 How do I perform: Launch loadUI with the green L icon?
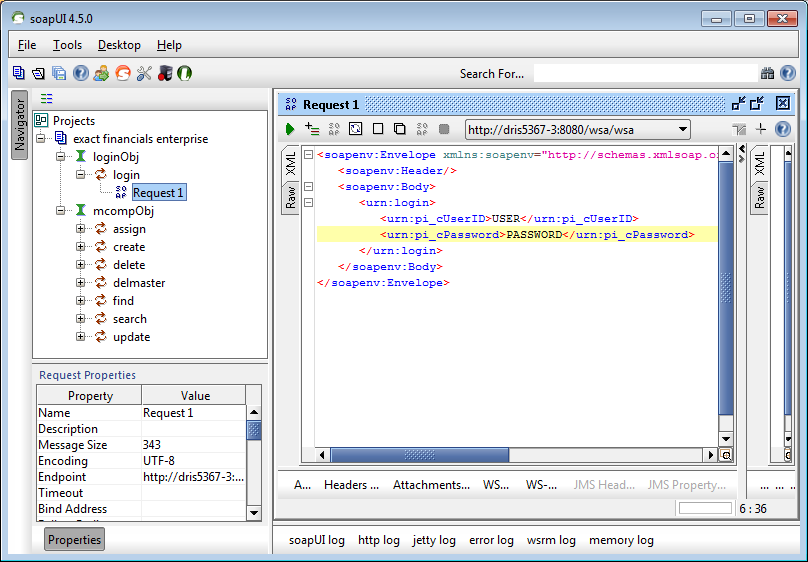pos(184,73)
